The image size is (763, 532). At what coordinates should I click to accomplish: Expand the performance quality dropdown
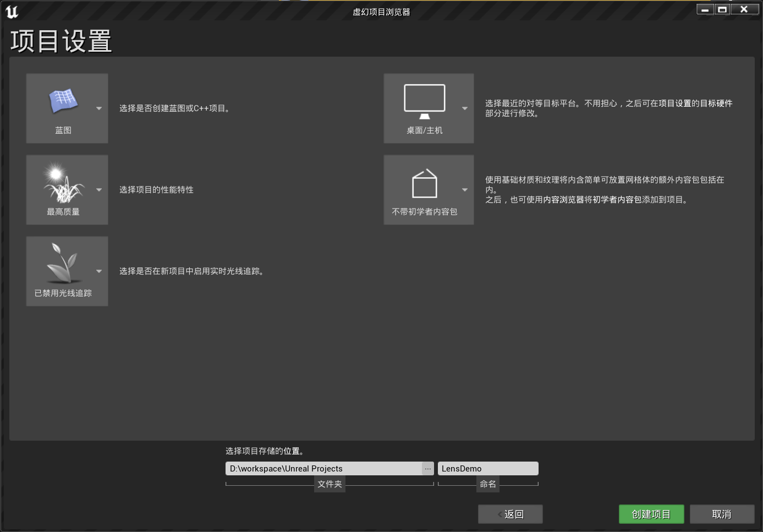[x=99, y=190]
